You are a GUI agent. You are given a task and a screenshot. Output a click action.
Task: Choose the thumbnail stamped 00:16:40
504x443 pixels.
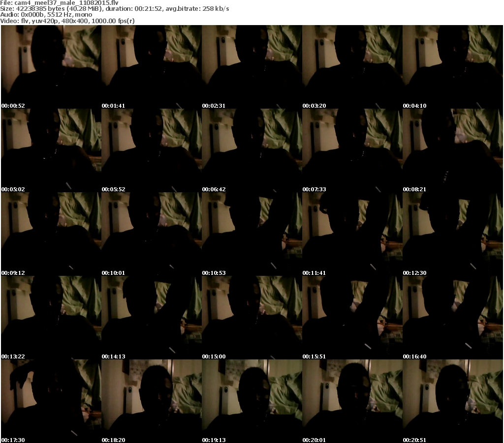tap(453, 318)
